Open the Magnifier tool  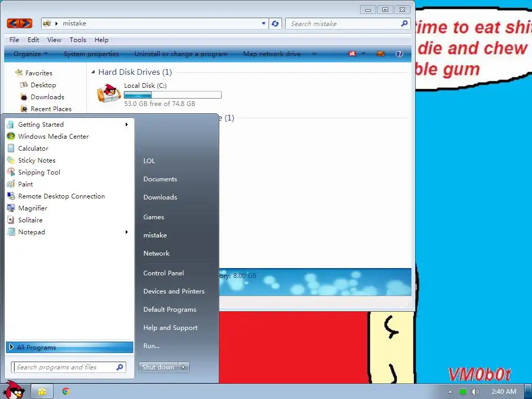pyautogui.click(x=69, y=208)
